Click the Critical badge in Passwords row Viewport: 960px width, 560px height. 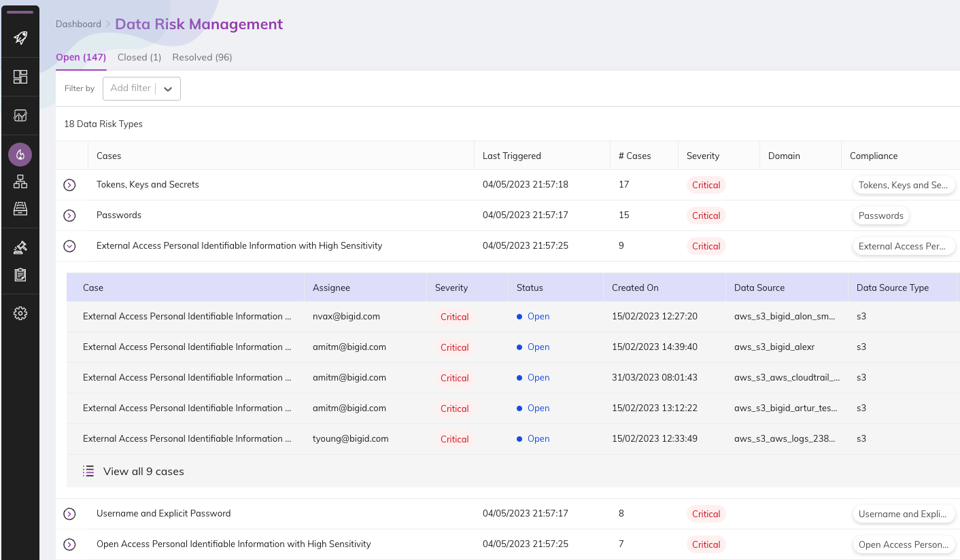coord(706,215)
